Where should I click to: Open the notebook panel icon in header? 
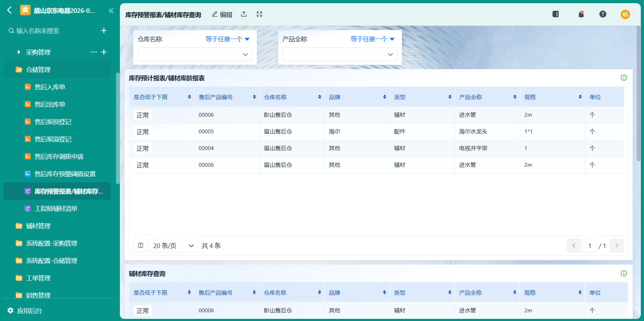[555, 14]
